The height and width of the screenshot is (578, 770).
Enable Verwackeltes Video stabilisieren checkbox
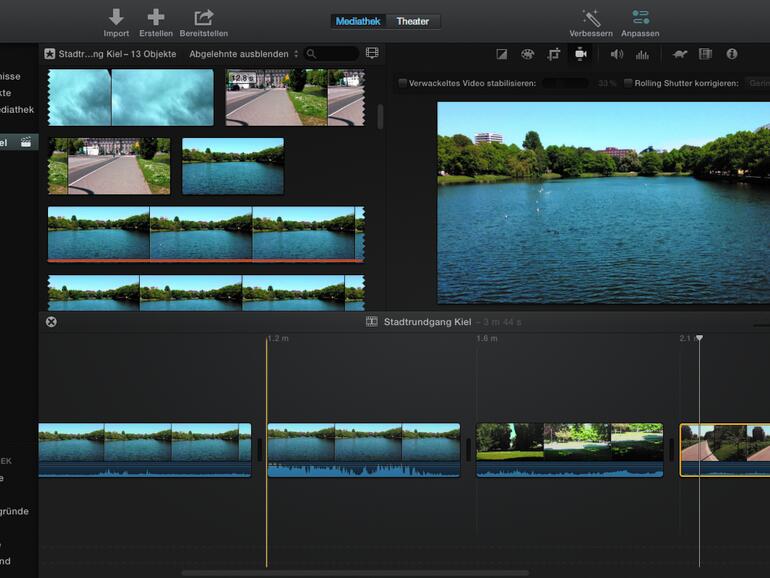[x=403, y=83]
